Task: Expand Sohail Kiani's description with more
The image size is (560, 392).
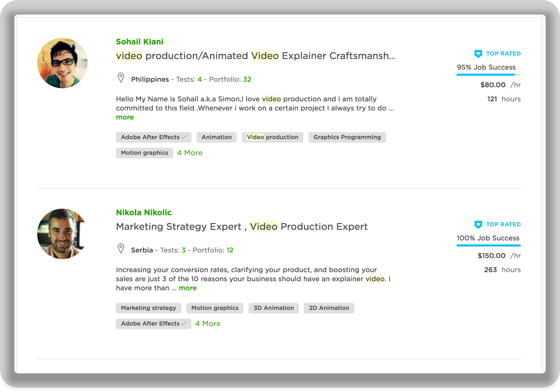Action: (125, 117)
